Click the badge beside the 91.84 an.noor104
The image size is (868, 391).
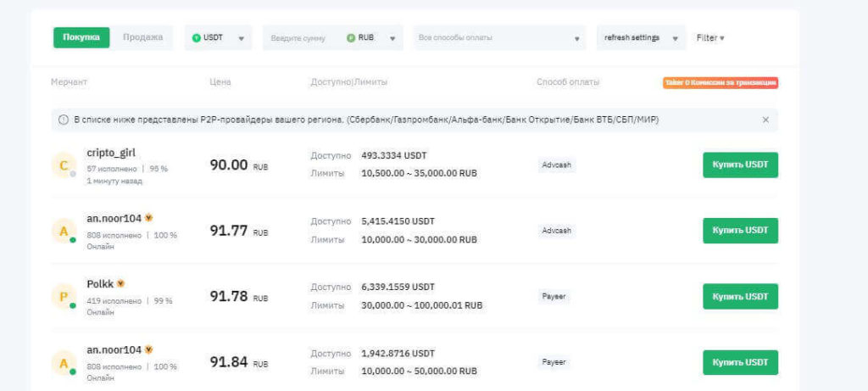[x=149, y=349]
